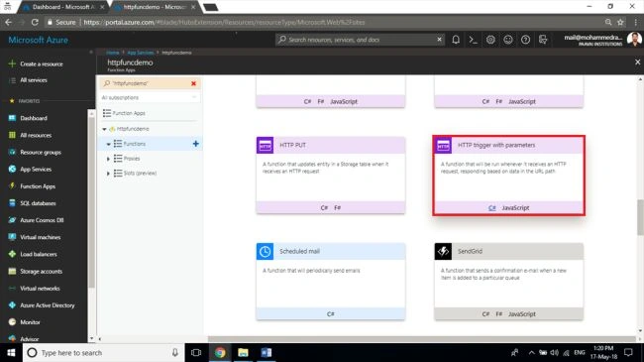The height and width of the screenshot is (362, 644).
Task: Choose JavaScript on the SendGrid card
Action: [x=522, y=313]
